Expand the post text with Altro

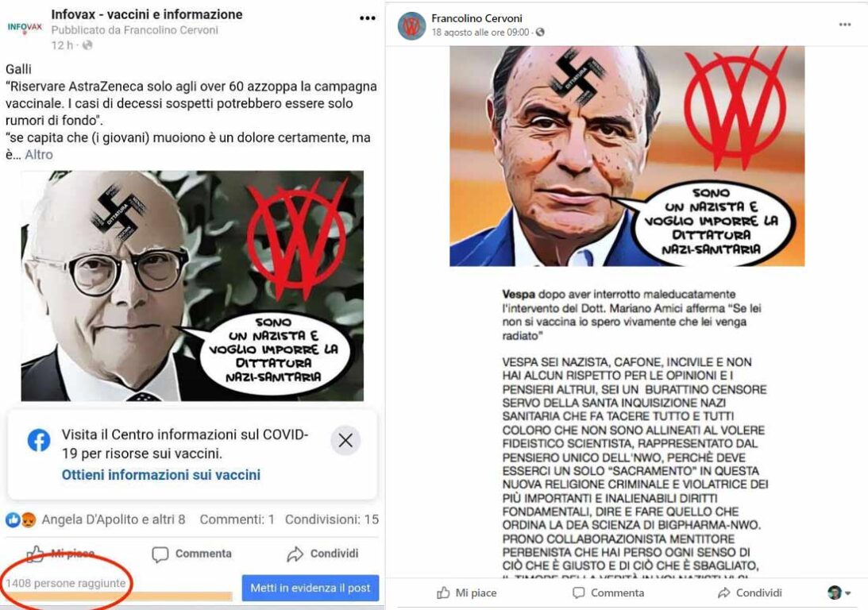39,155
